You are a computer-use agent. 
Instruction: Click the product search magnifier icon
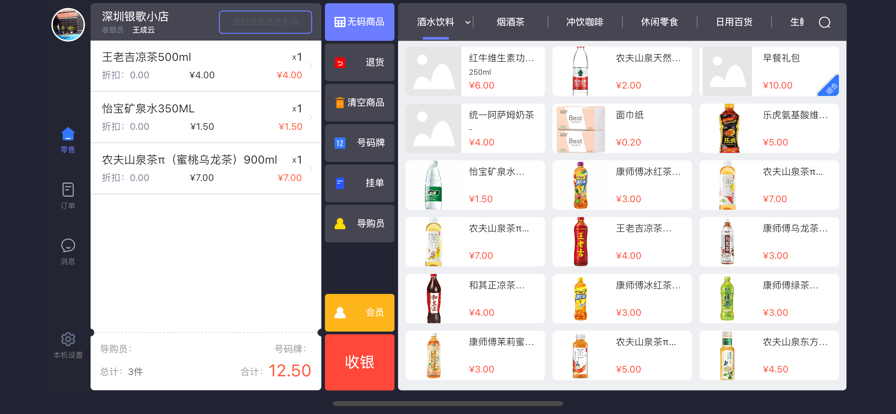click(824, 22)
